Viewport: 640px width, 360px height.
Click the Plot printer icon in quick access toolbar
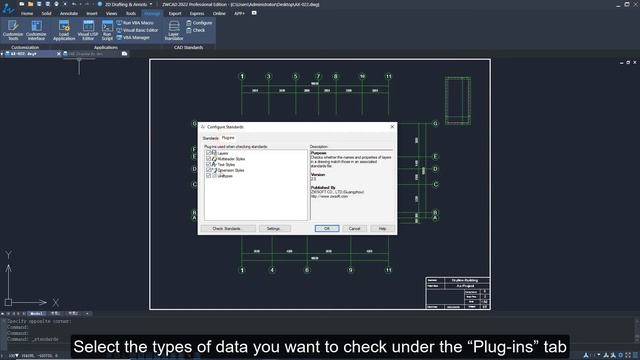click(56, 4)
